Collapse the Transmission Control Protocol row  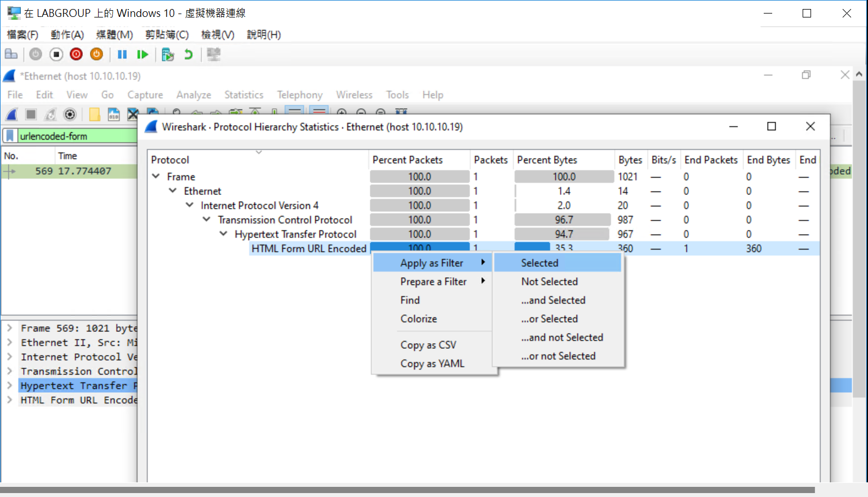[x=207, y=220]
